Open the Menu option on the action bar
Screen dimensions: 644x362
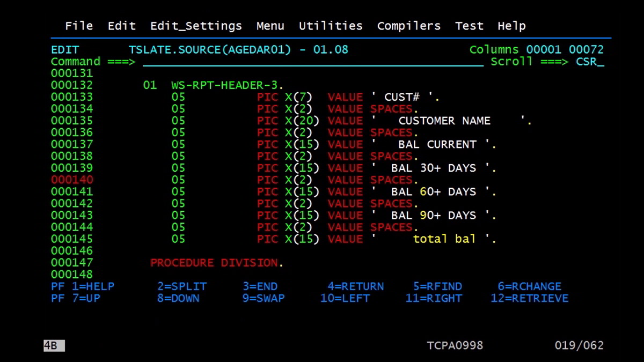tap(270, 25)
